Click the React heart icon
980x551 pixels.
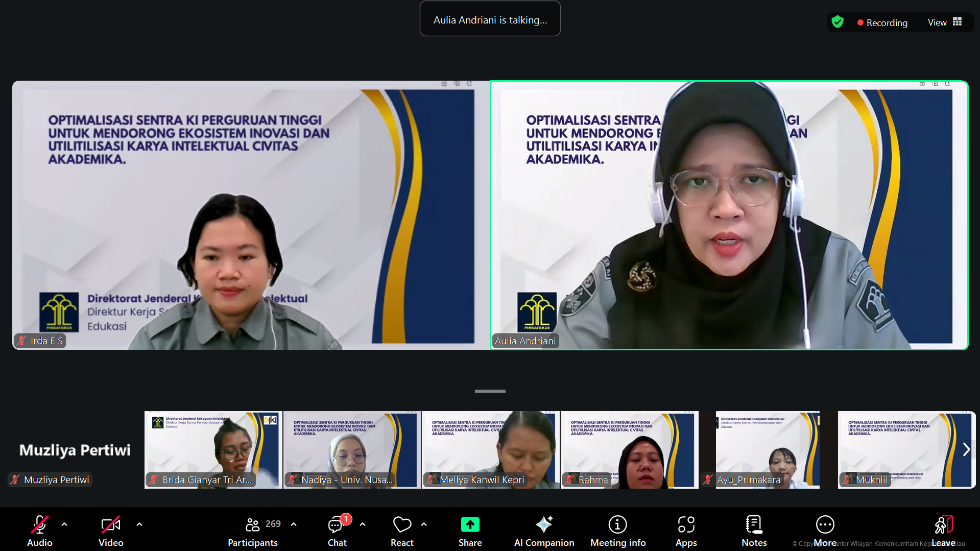tap(402, 525)
